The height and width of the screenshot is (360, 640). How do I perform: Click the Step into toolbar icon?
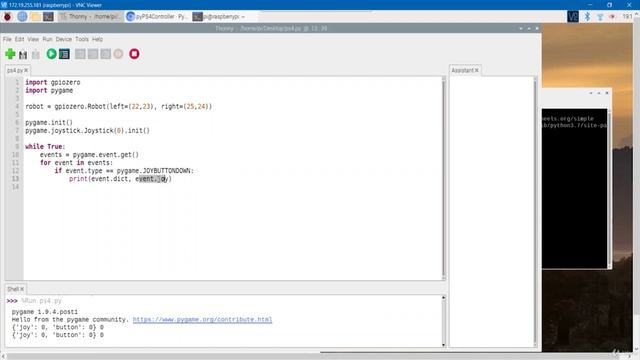click(93, 54)
